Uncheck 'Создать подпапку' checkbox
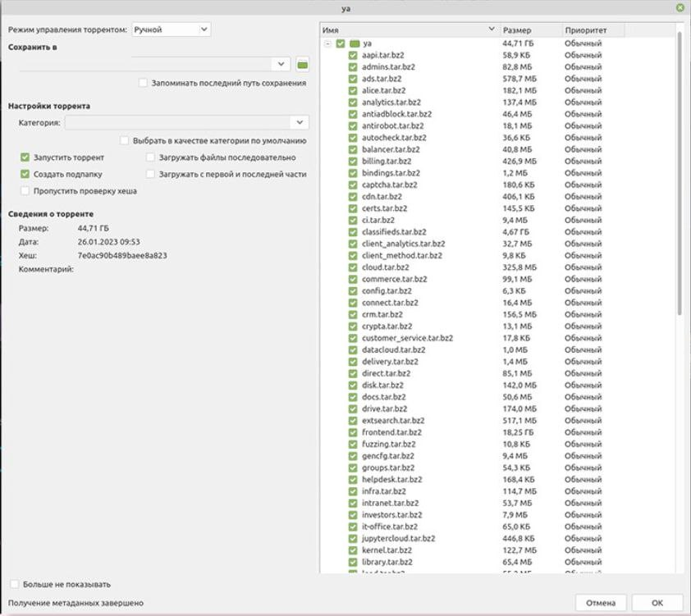 (25, 174)
